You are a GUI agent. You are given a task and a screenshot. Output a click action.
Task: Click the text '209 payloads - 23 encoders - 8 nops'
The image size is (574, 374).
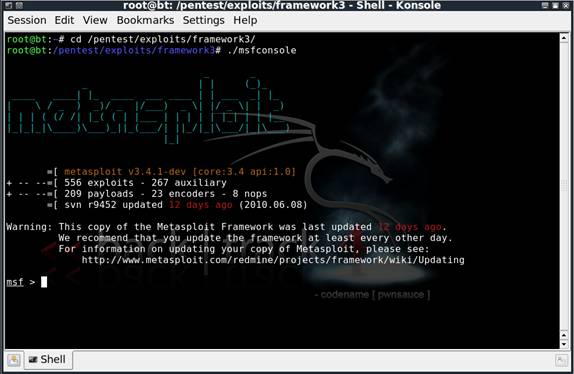pos(165,194)
